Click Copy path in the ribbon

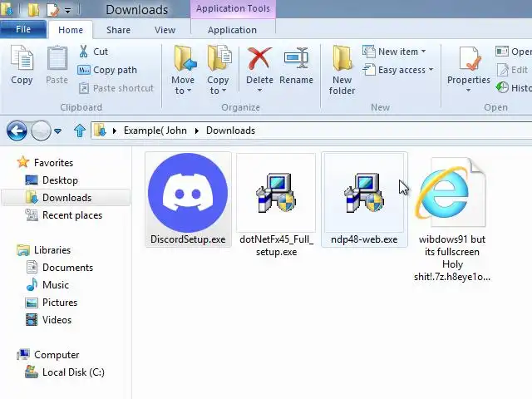[x=107, y=70]
